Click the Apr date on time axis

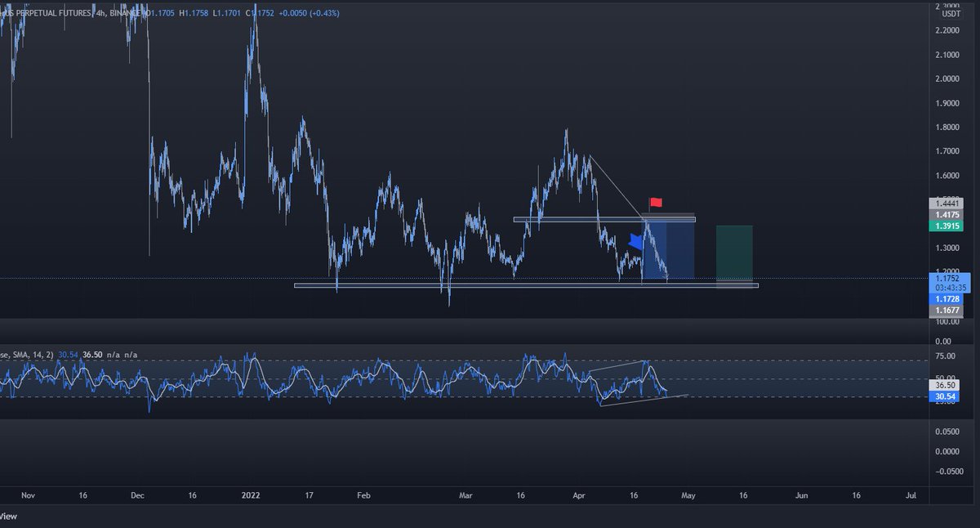point(579,495)
